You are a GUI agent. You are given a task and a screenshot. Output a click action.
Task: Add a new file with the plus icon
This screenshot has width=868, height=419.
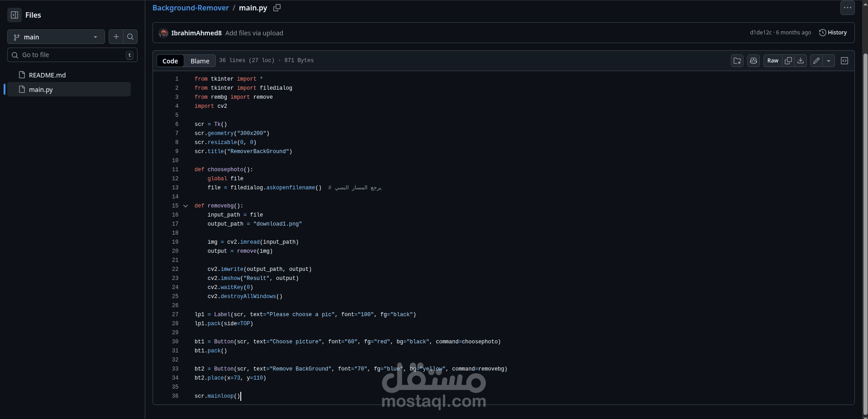pyautogui.click(x=116, y=37)
